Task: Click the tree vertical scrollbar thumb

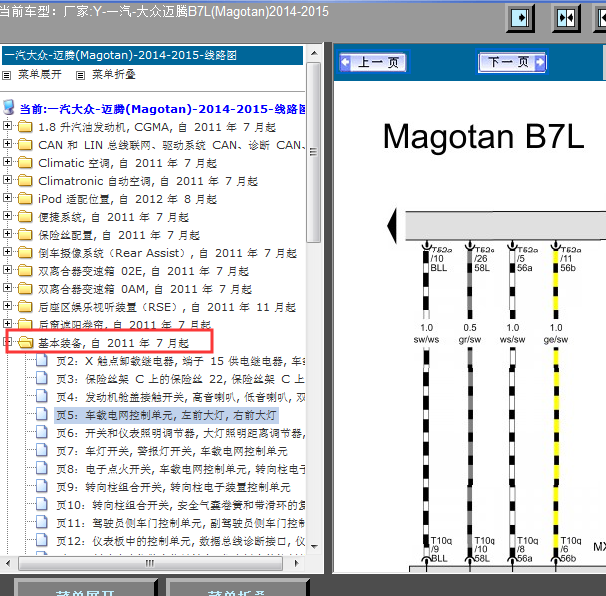Action: (314, 152)
